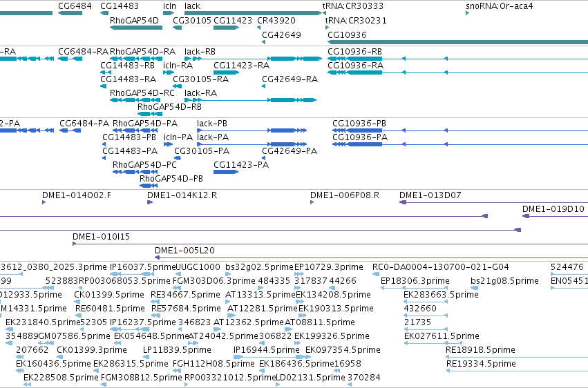
Task: Click the DME1-013D07 BAC label
Action: pos(430,195)
